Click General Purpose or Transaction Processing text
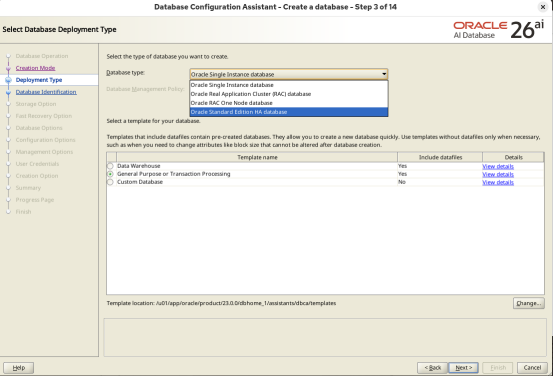The height and width of the screenshot is (376, 554). tap(173, 174)
